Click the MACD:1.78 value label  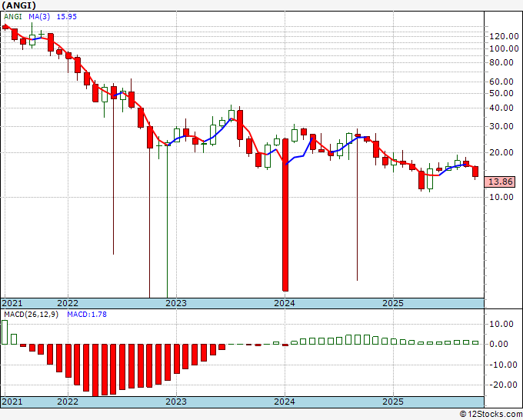(87, 315)
